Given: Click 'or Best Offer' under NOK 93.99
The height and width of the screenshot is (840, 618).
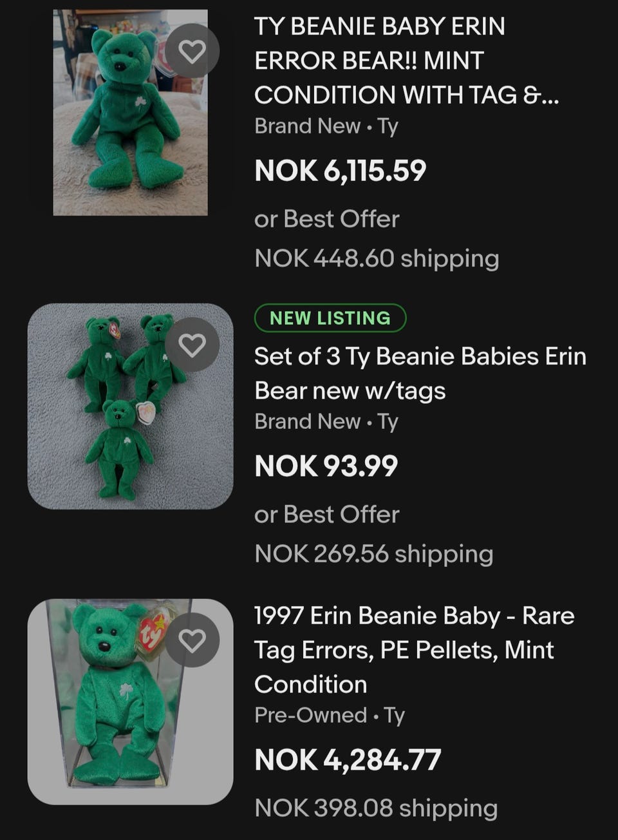Looking at the screenshot, I should [x=327, y=515].
